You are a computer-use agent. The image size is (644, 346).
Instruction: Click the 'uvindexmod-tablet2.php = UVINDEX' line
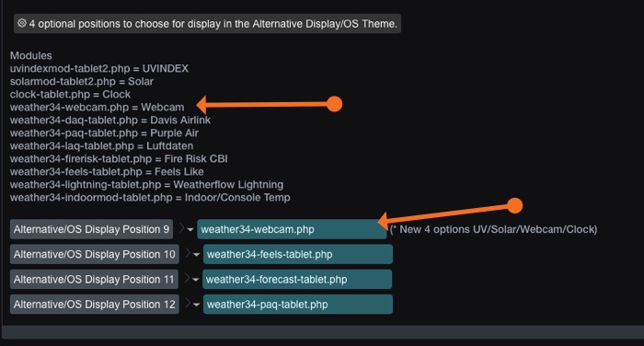(99, 69)
